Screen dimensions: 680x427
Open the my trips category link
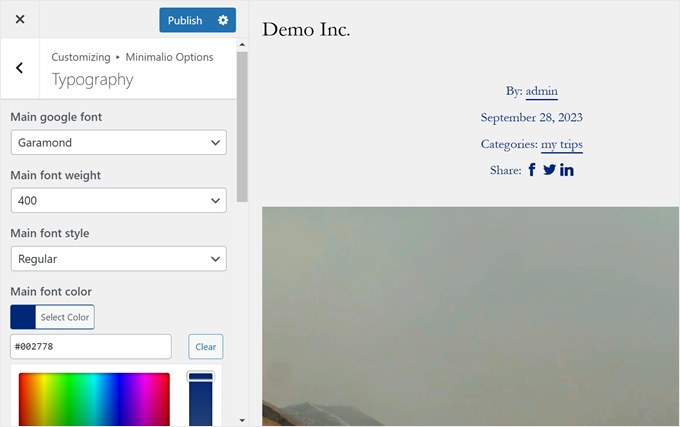click(x=562, y=144)
